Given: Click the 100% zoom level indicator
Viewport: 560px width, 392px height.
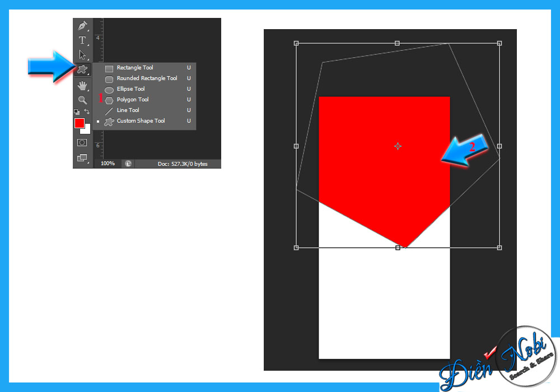Looking at the screenshot, I should coord(108,164).
